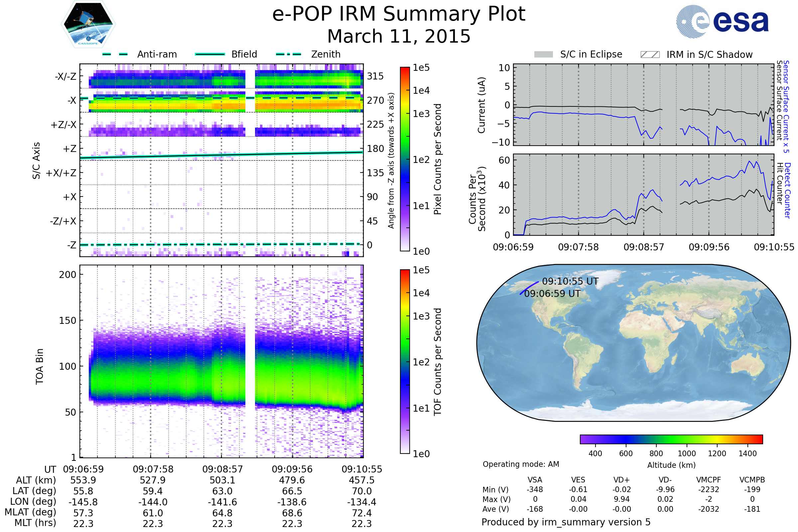Click the e-POP IRM Summary Plot title
798x532 pixels.
[399, 14]
